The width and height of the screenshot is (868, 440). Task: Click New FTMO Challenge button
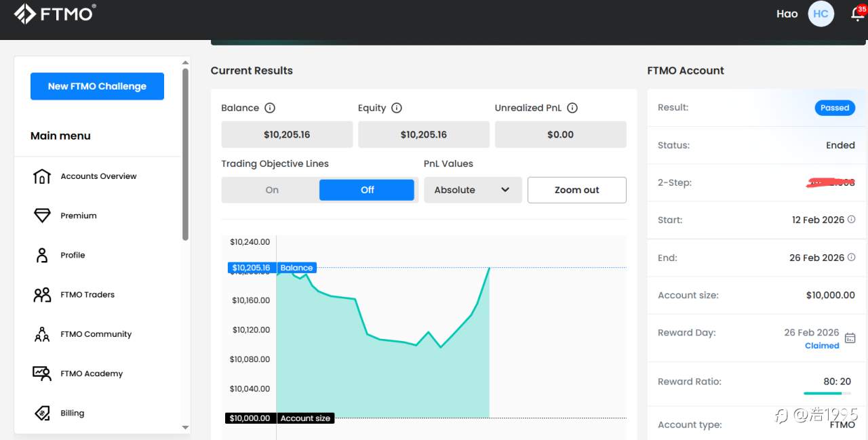(97, 86)
